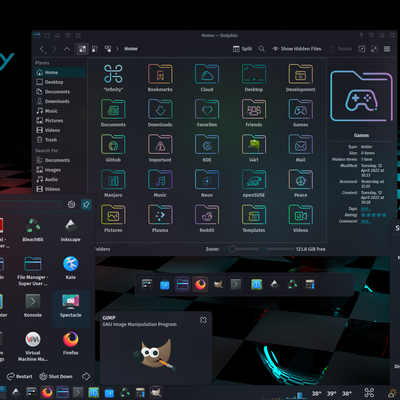This screenshot has height=400, width=400.
Task: Toggle Split view in Dolphin
Action: click(242, 49)
